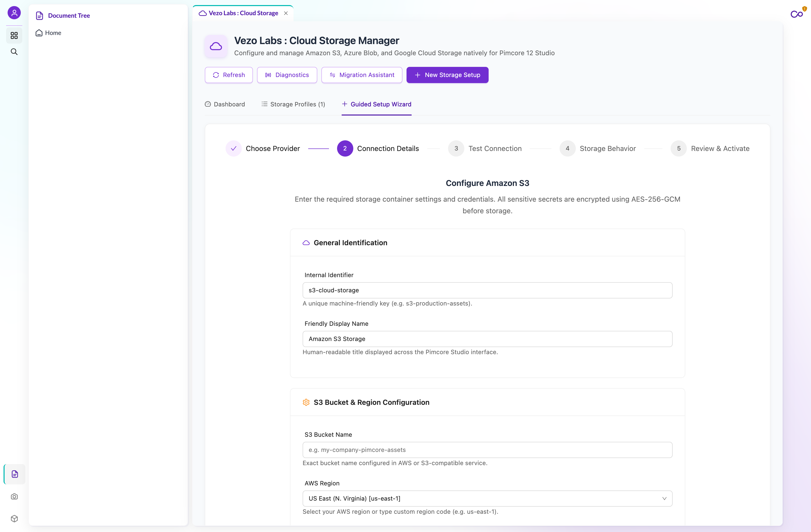The height and width of the screenshot is (532, 811).
Task: Open the search magnifier icon
Action: (x=14, y=52)
